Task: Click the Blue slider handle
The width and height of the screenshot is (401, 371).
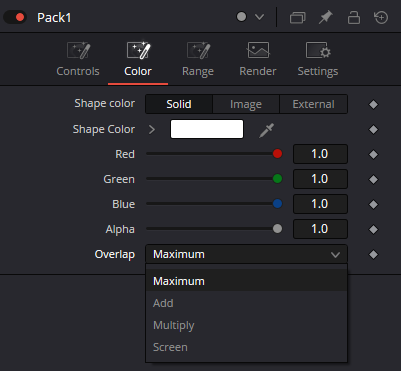Action: tap(277, 204)
